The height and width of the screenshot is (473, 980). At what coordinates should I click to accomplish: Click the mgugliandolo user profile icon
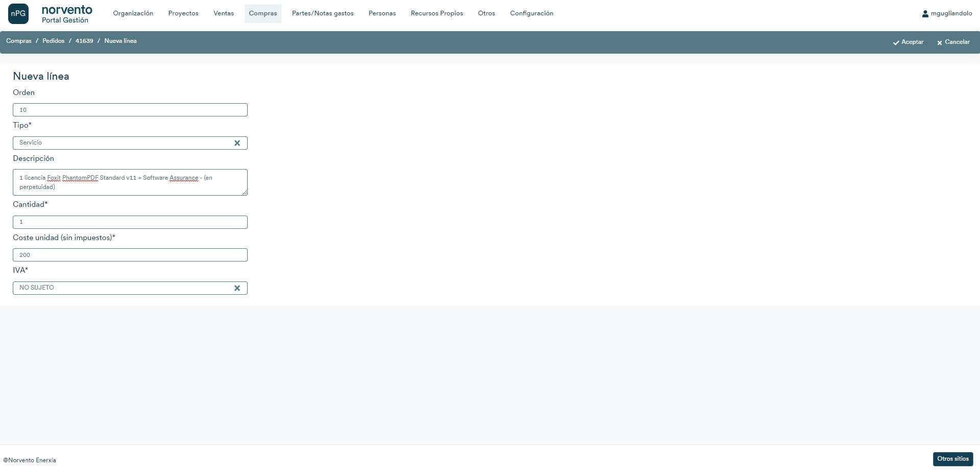click(x=925, y=14)
